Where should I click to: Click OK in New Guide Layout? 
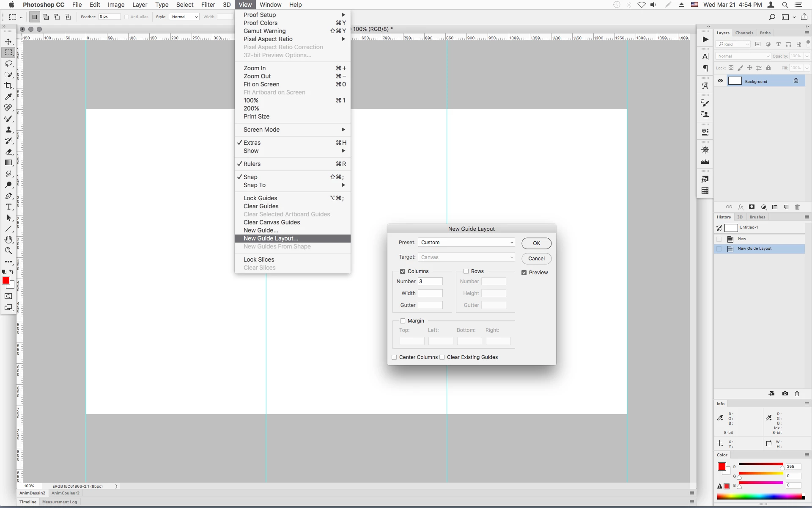pos(536,243)
